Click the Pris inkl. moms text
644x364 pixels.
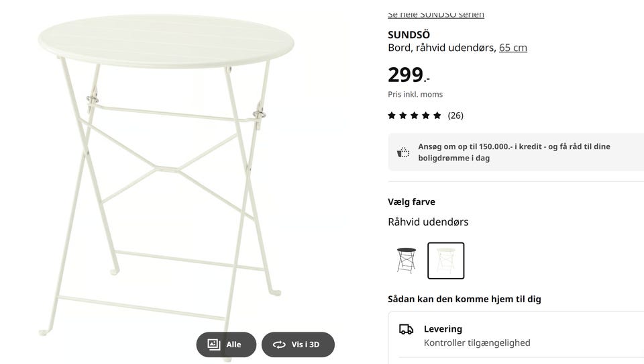[x=415, y=95]
